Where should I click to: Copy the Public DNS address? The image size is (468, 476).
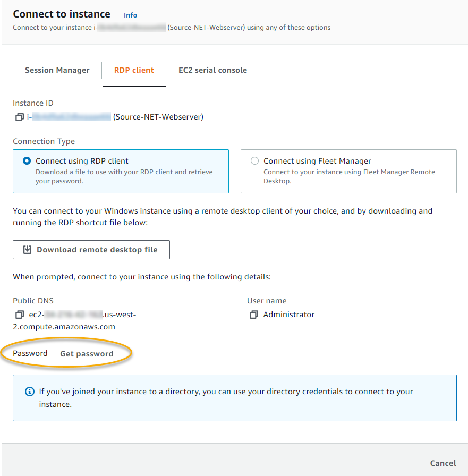point(20,314)
